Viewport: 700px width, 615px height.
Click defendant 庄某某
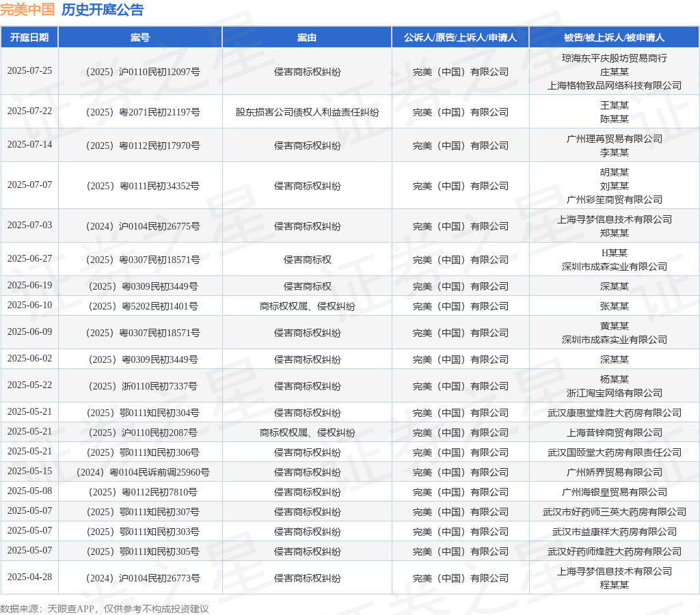(x=615, y=72)
